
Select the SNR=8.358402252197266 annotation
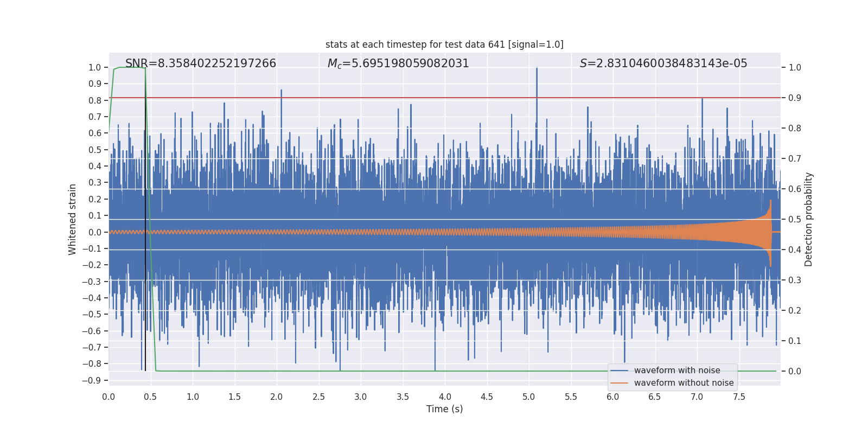pyautogui.click(x=201, y=63)
